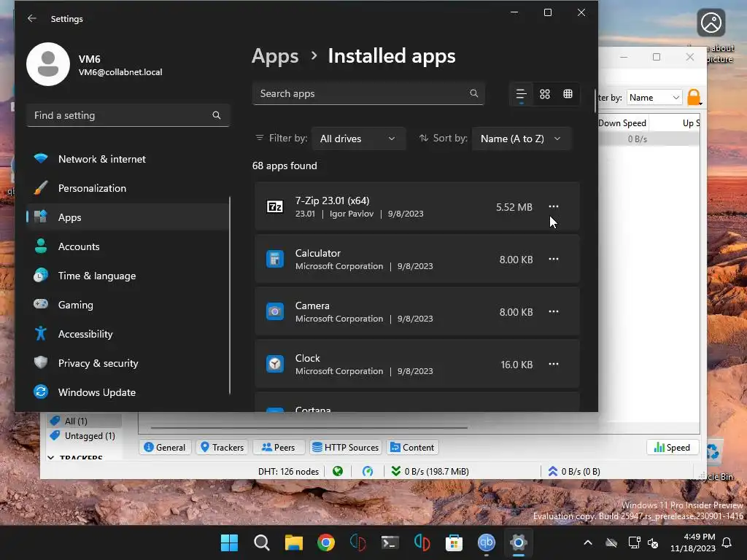Switch to Content tab in qBittorrent
Image resolution: width=747 pixels, height=560 pixels.
click(x=413, y=447)
